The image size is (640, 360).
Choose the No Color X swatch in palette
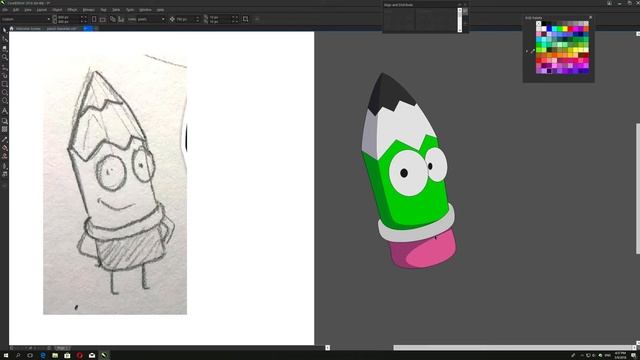point(538,24)
